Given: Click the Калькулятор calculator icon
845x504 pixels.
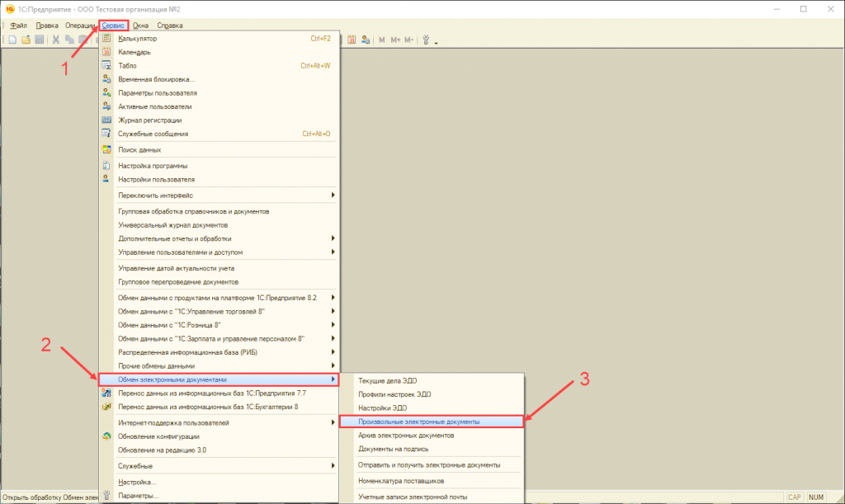Looking at the screenshot, I should (x=106, y=38).
